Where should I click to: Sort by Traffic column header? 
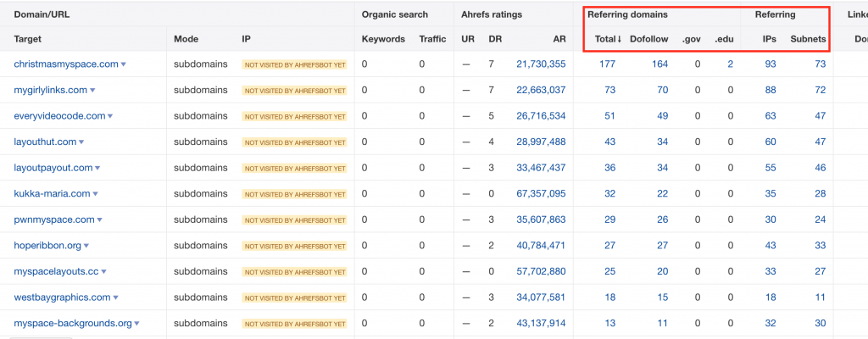click(432, 39)
